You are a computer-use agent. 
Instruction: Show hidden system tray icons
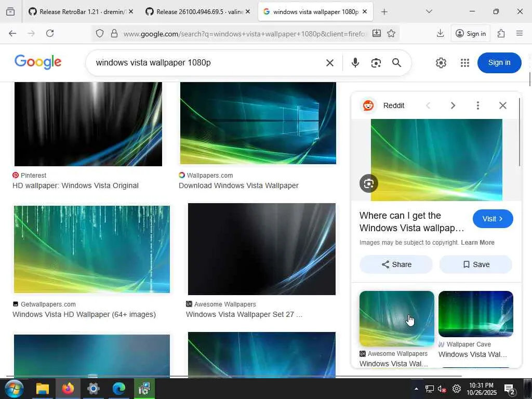click(416, 389)
